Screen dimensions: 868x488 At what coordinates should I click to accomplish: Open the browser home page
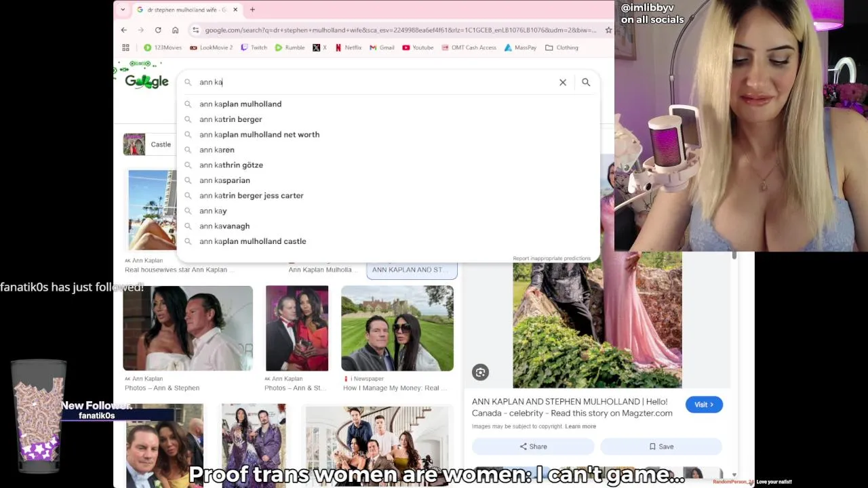pos(175,30)
